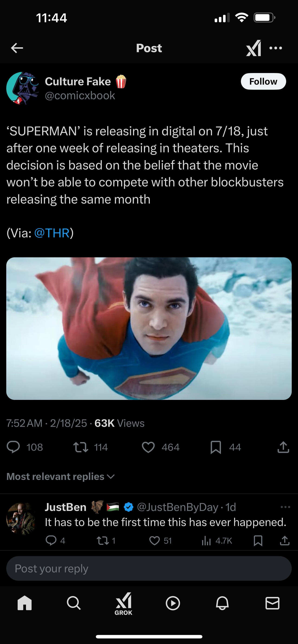Open the Notifications bell tab
Image resolution: width=298 pixels, height=644 pixels.
(222, 603)
